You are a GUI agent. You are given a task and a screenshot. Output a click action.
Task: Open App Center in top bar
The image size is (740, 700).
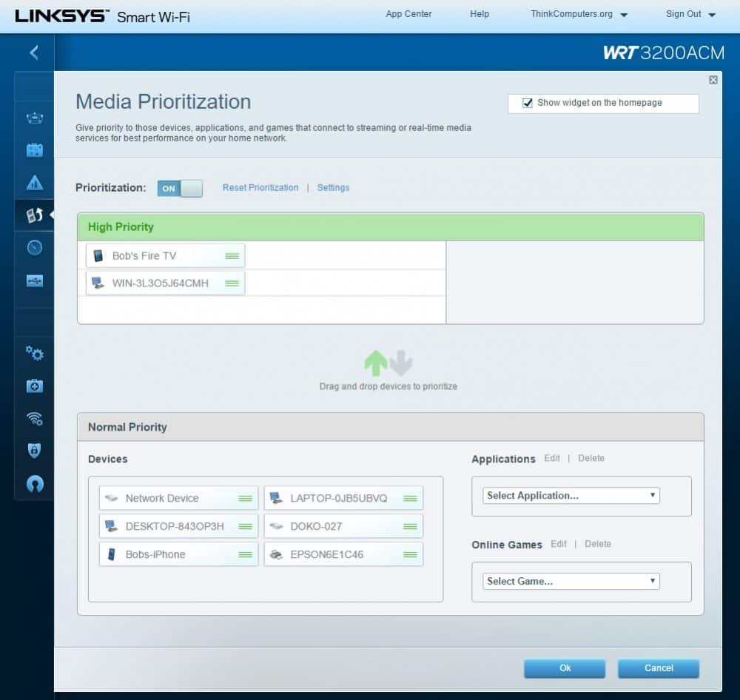pos(408,14)
